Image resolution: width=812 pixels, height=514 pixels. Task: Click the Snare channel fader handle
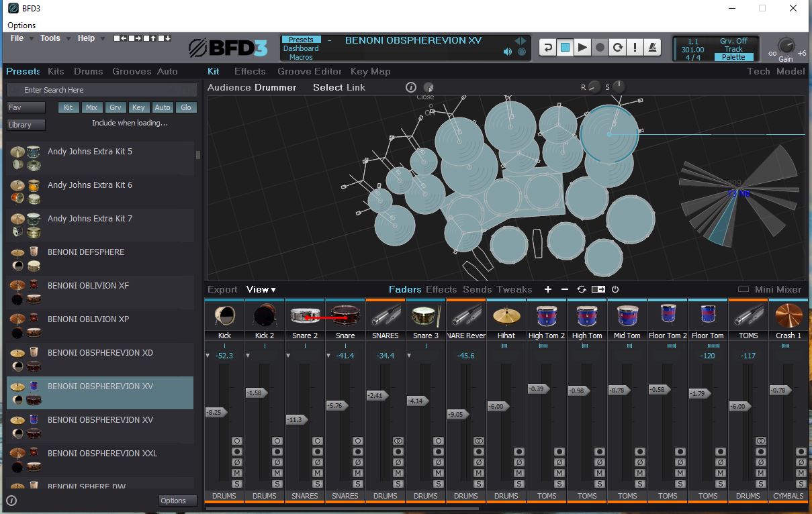click(335, 406)
